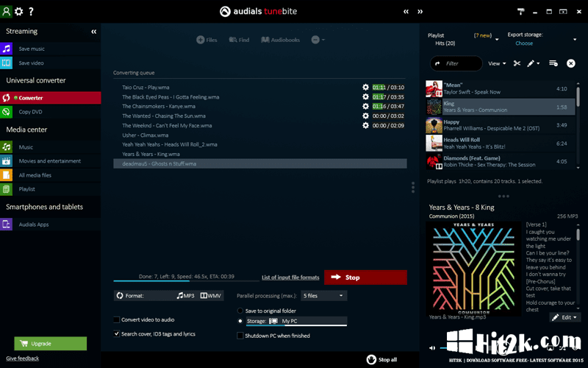Viewport: 588px width, 368px height.
Task: Click the Communion album cover art
Action: point(473,269)
